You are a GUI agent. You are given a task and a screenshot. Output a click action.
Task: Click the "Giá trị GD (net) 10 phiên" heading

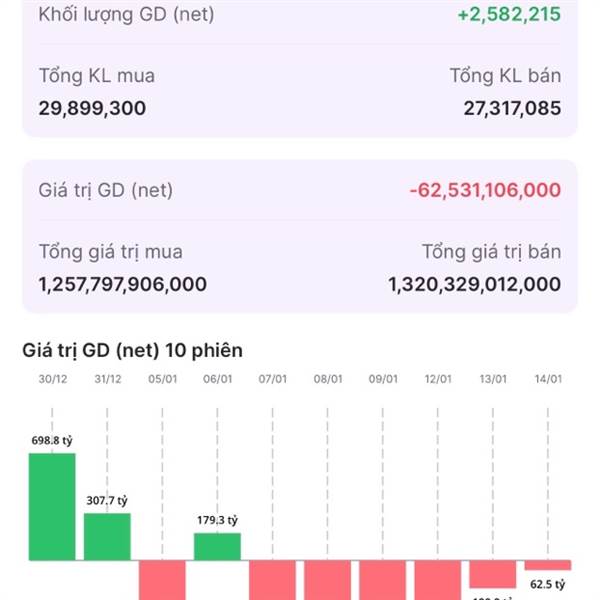click(x=132, y=350)
